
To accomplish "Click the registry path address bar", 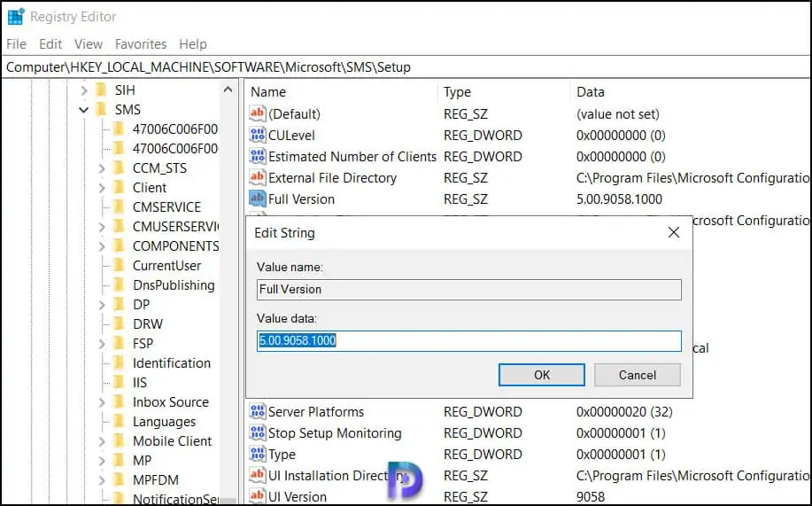I will pyautogui.click(x=406, y=66).
